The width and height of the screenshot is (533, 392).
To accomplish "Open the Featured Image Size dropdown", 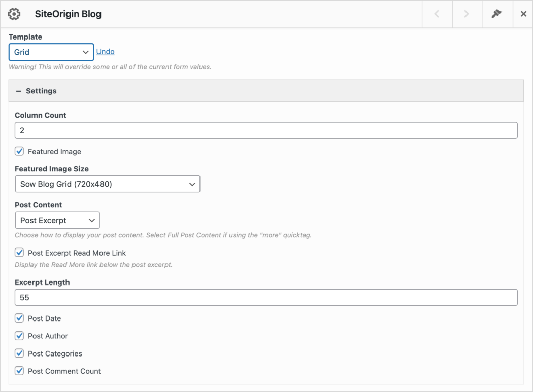I will (x=107, y=184).
